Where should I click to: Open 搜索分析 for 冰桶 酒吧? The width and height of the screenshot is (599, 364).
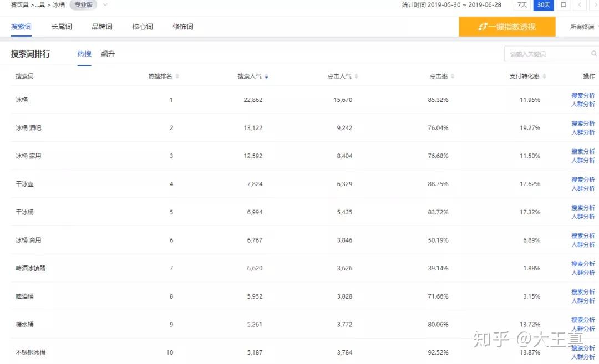[x=583, y=124]
